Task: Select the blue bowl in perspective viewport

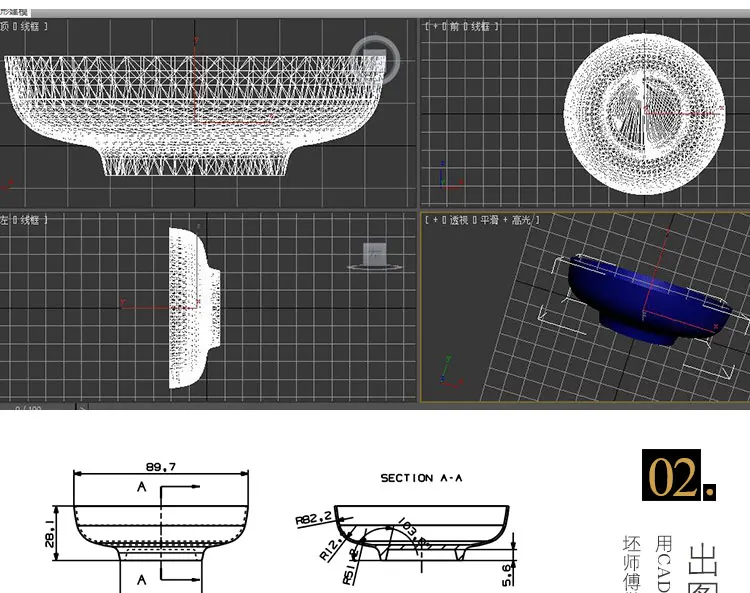Action: click(649, 300)
